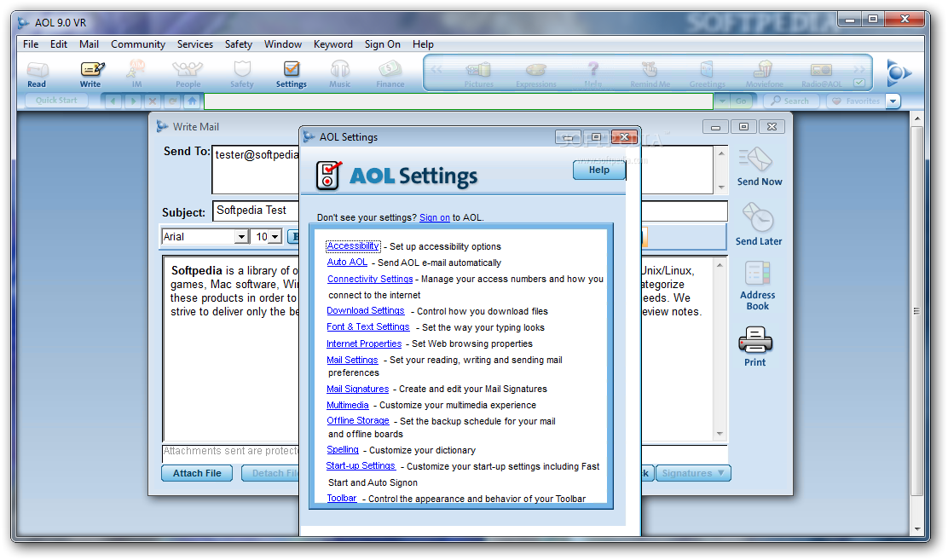Screen dimensions: 948x560
Task: Open the IM toolbar icon
Action: 136,74
